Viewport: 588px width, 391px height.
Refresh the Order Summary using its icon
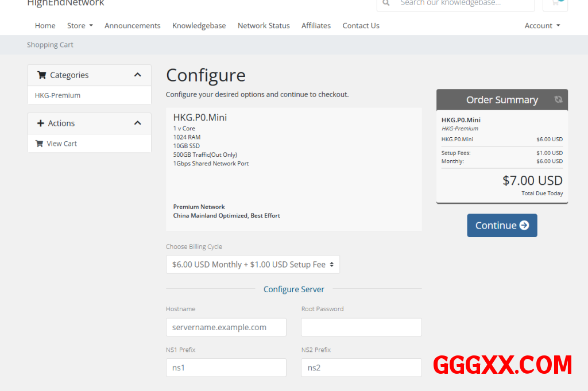pyautogui.click(x=558, y=99)
